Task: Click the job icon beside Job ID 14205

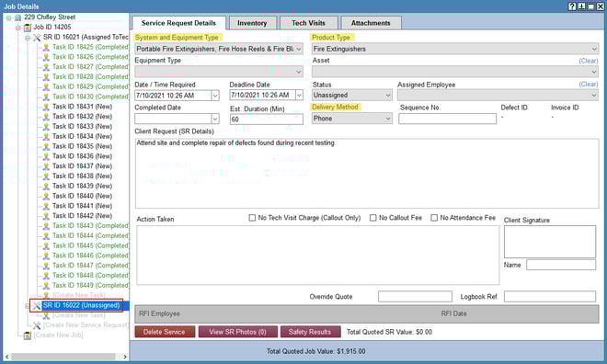Action: coord(27,28)
